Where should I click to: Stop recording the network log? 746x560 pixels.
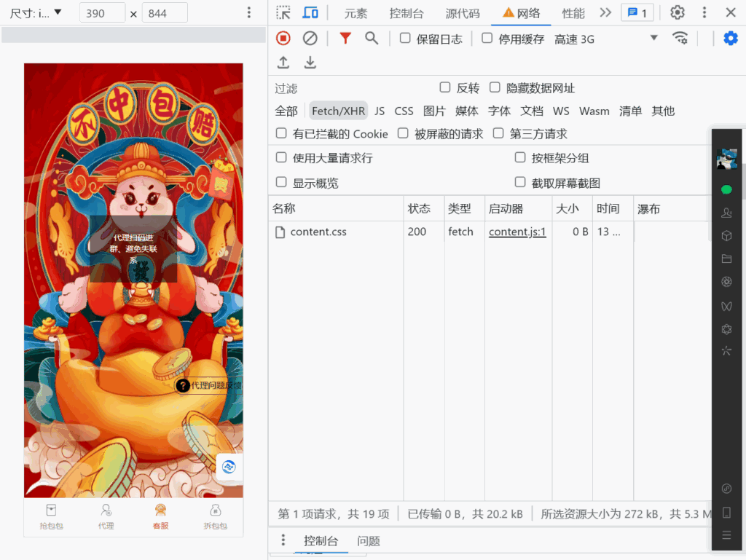pyautogui.click(x=283, y=38)
